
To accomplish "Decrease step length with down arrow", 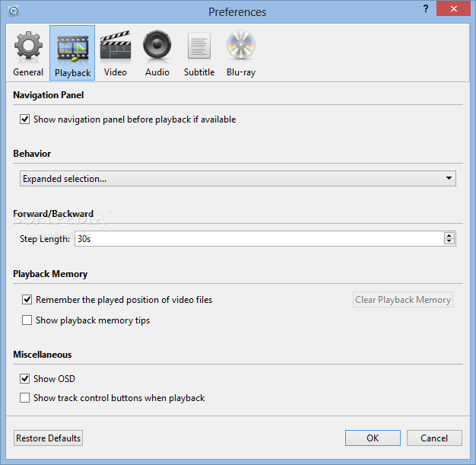I will (449, 241).
